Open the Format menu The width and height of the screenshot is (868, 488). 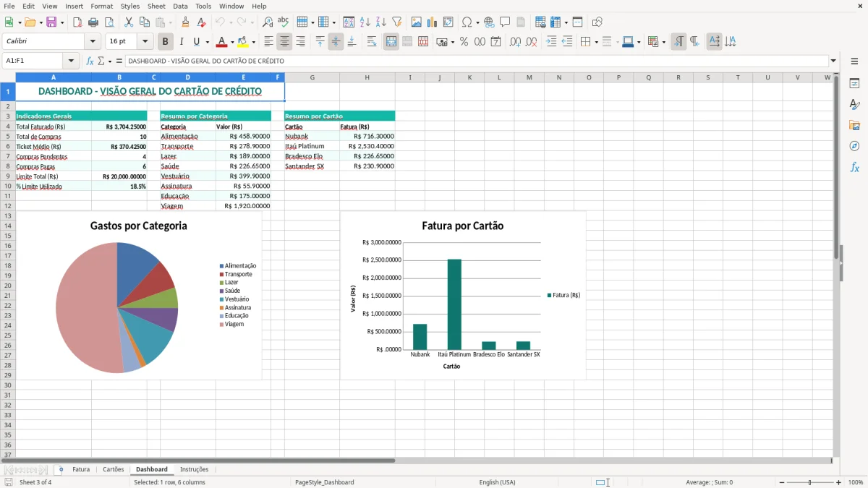pos(102,6)
